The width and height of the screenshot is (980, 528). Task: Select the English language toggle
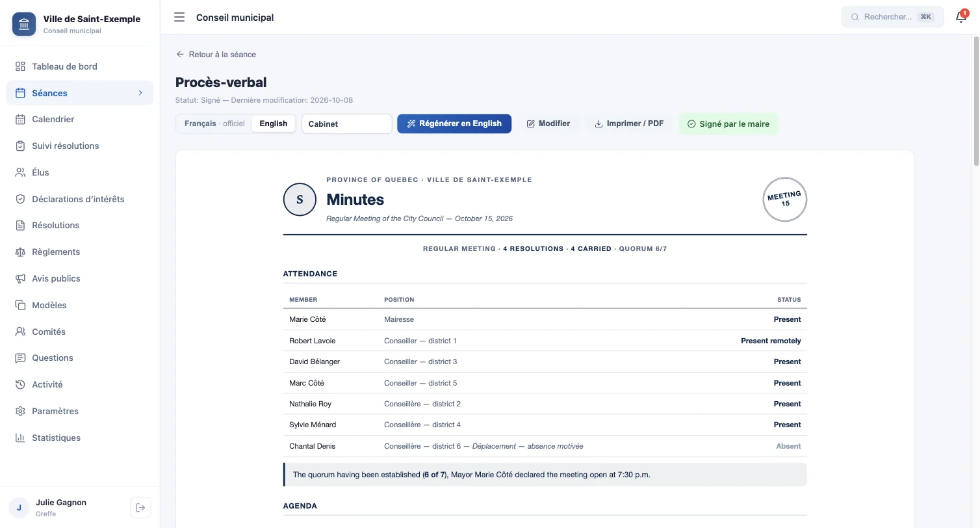coord(273,124)
